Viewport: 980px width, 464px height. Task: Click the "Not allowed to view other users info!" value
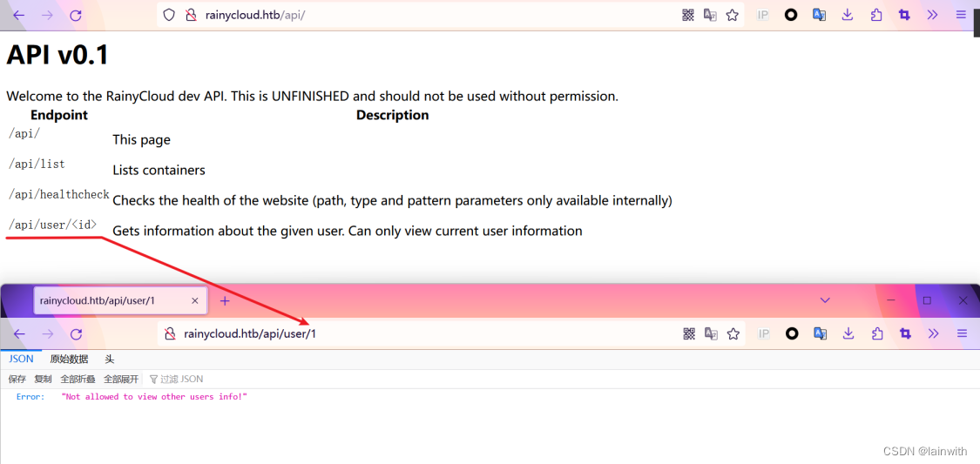pos(154,397)
